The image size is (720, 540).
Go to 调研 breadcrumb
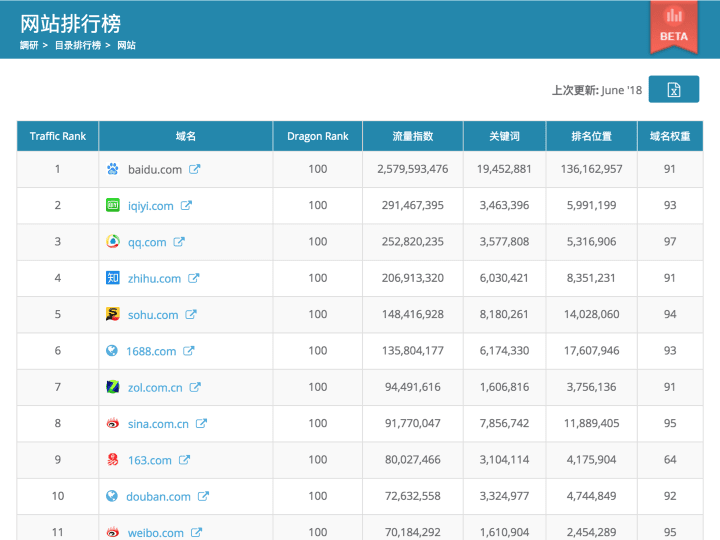[x=29, y=45]
